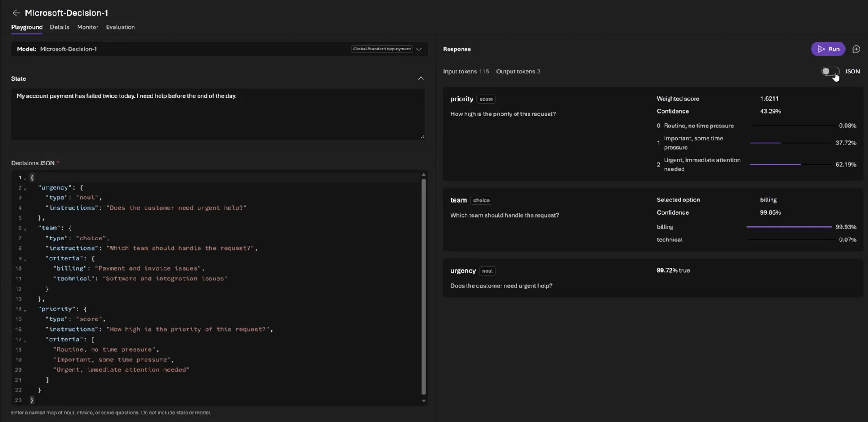Go back with the left arrow icon
Image resolution: width=868 pixels, height=422 pixels.
pyautogui.click(x=16, y=13)
